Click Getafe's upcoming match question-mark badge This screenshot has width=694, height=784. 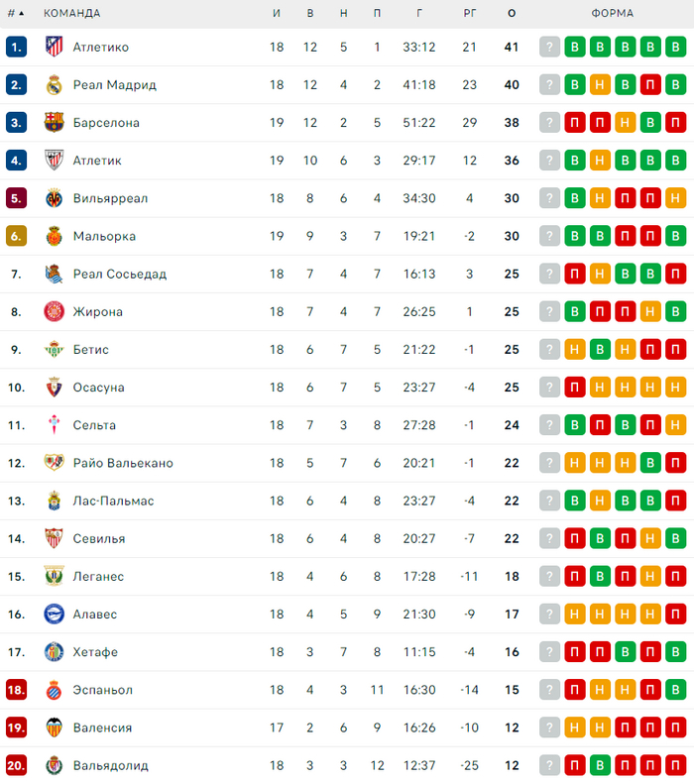click(x=550, y=651)
